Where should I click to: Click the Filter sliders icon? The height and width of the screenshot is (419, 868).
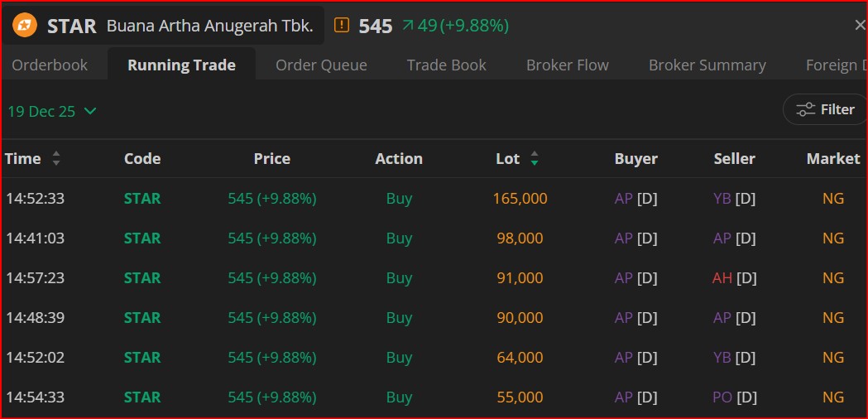coord(805,109)
